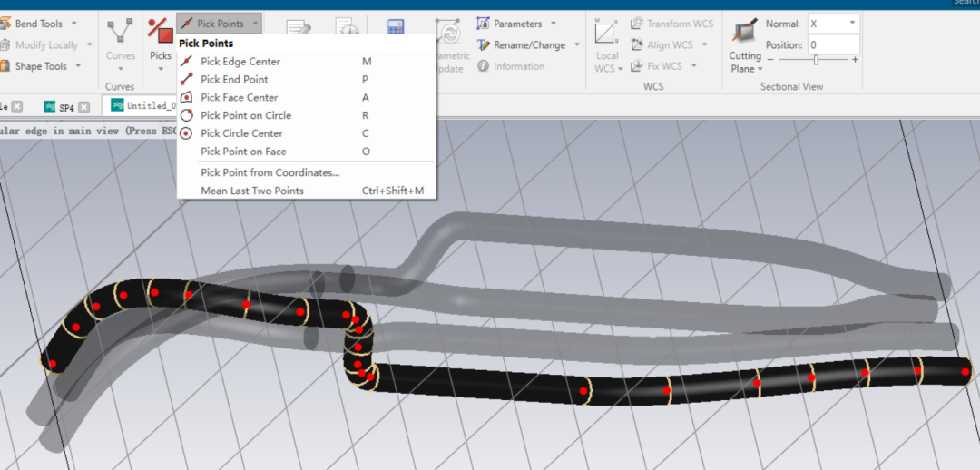Screen dimensions: 980x470
Task: Click the Cutting Plane icon
Action: (745, 30)
